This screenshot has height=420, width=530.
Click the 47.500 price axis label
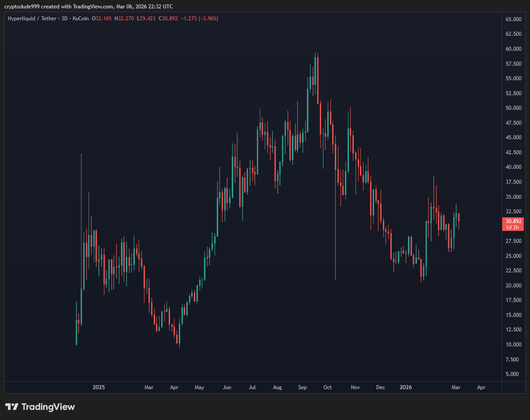click(514, 123)
